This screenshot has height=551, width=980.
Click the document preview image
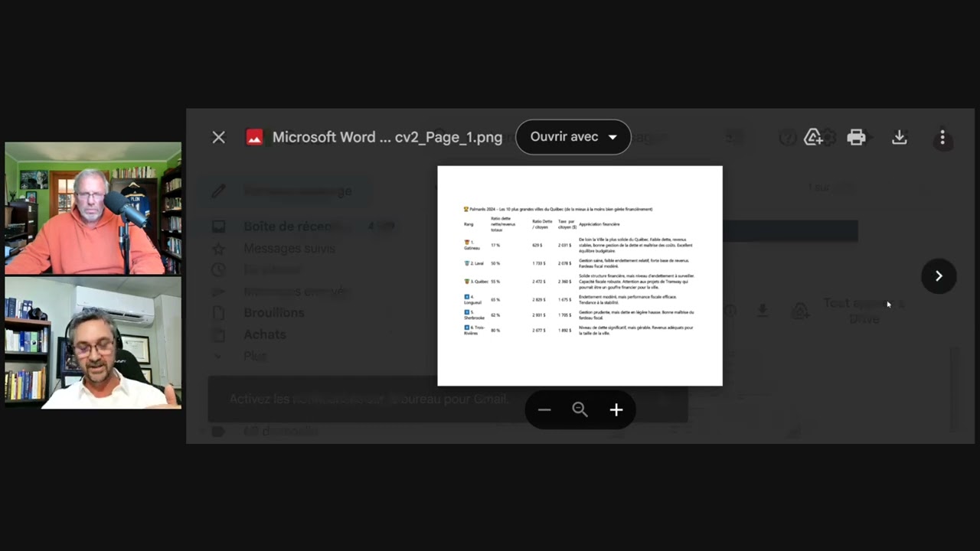click(x=580, y=275)
